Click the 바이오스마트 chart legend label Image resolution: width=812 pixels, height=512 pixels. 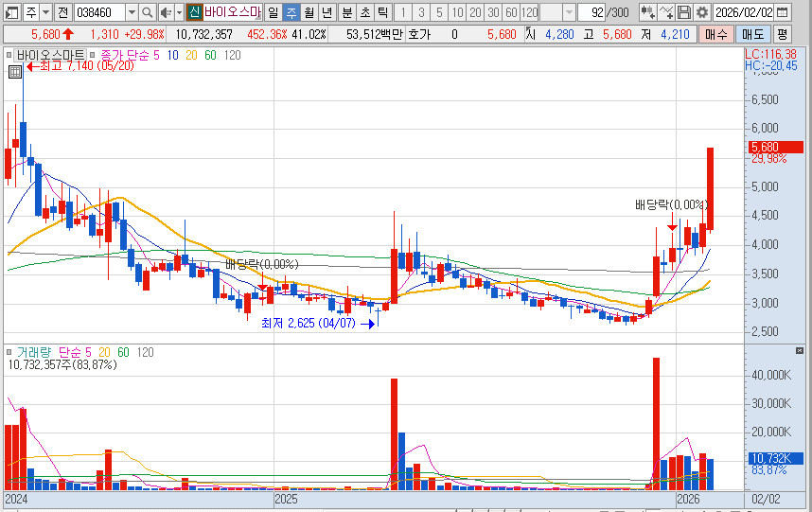point(50,55)
